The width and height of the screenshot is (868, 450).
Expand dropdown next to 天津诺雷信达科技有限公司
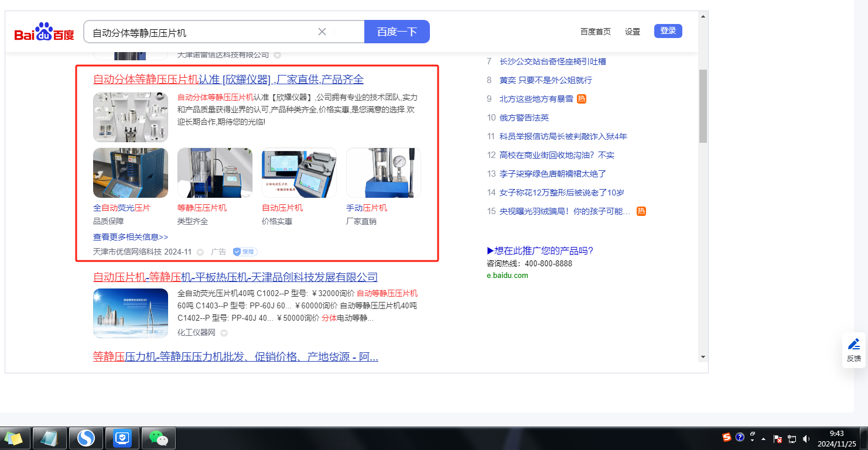pyautogui.click(x=277, y=56)
